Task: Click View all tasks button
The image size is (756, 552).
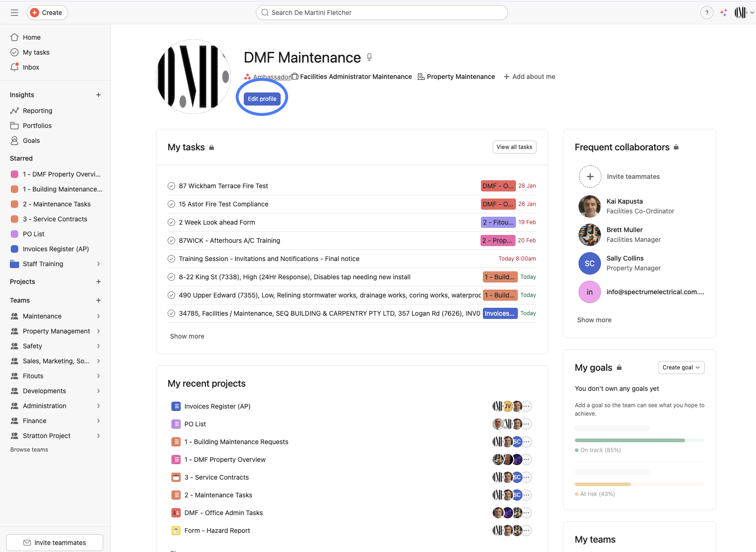Action: pos(514,147)
